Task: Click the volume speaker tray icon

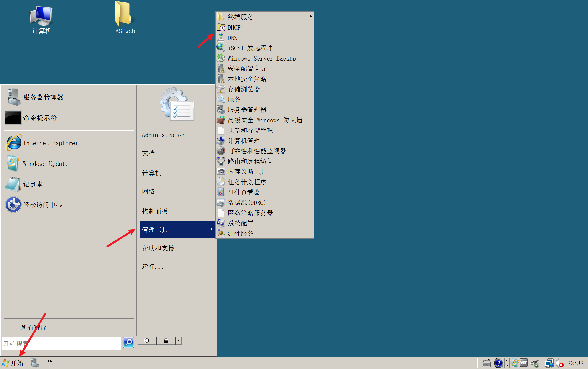Action: [558, 363]
